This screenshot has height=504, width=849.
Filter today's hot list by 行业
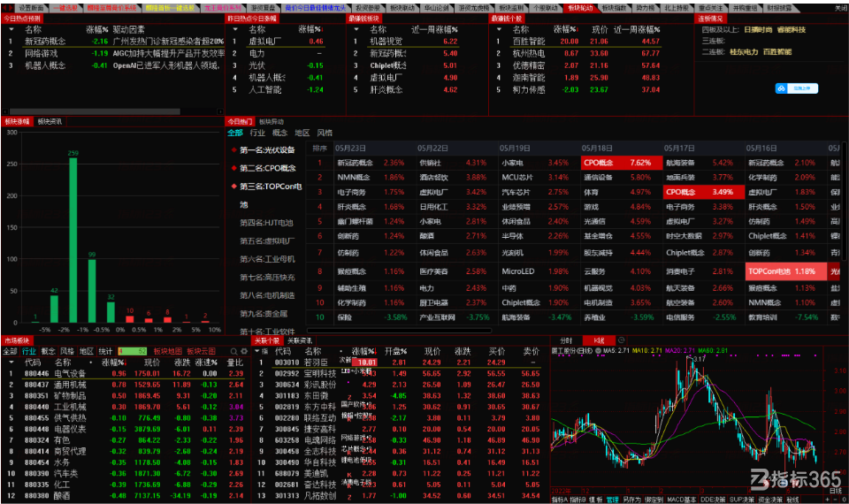[x=257, y=133]
